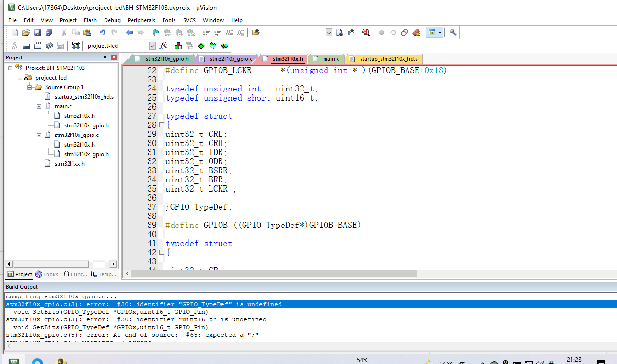The width and height of the screenshot is (617, 364).
Task: Open the Project menu
Action: (68, 20)
